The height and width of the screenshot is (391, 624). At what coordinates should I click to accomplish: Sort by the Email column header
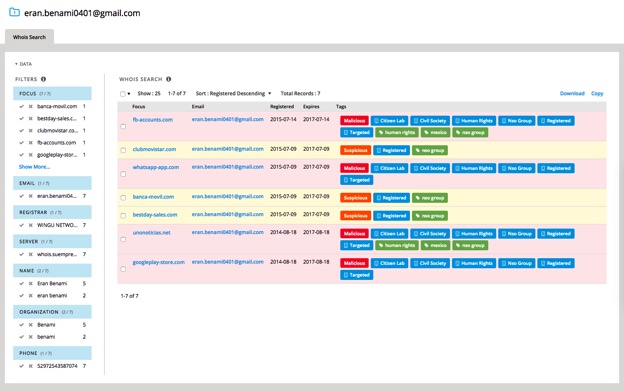(x=198, y=107)
